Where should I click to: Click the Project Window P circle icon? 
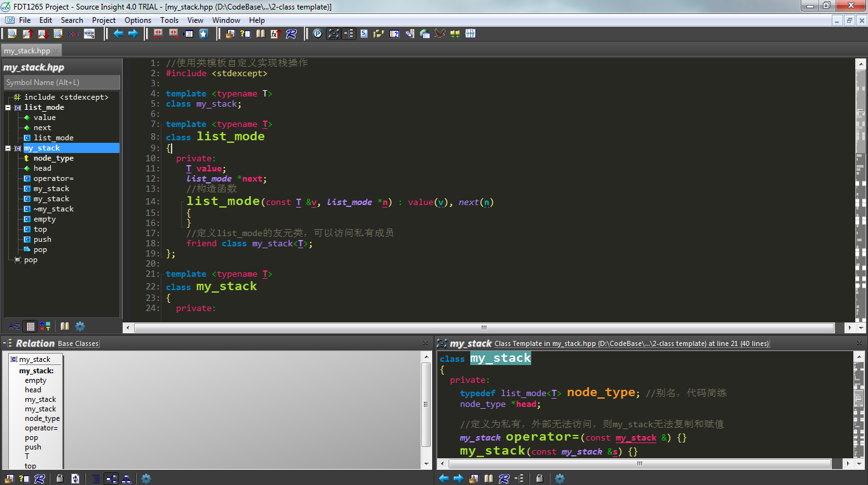click(318, 34)
